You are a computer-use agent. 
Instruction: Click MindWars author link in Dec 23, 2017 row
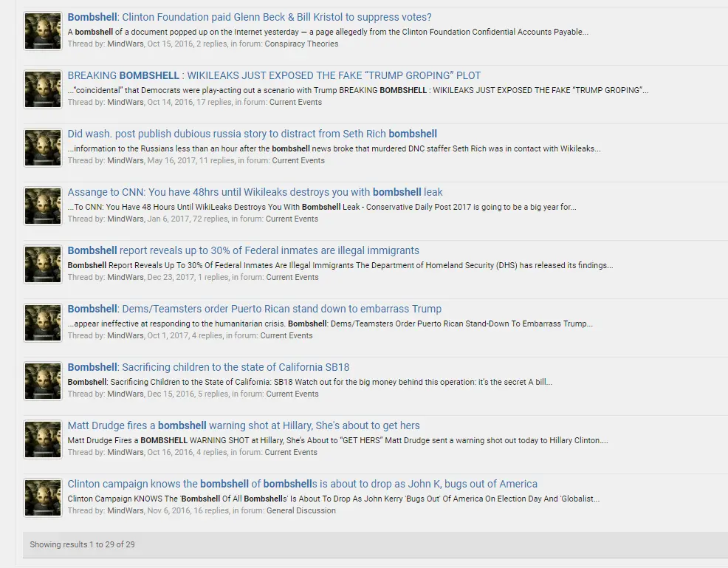click(126, 277)
